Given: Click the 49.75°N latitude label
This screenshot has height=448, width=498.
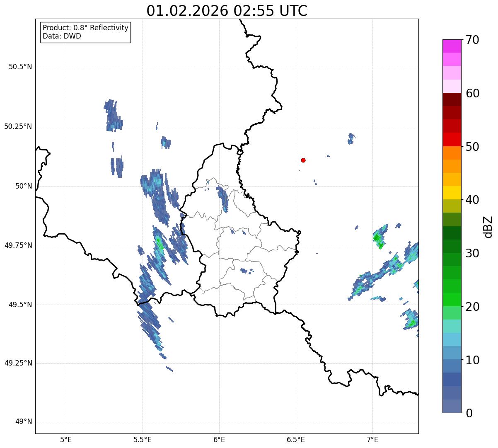Looking at the screenshot, I should tap(18, 245).
